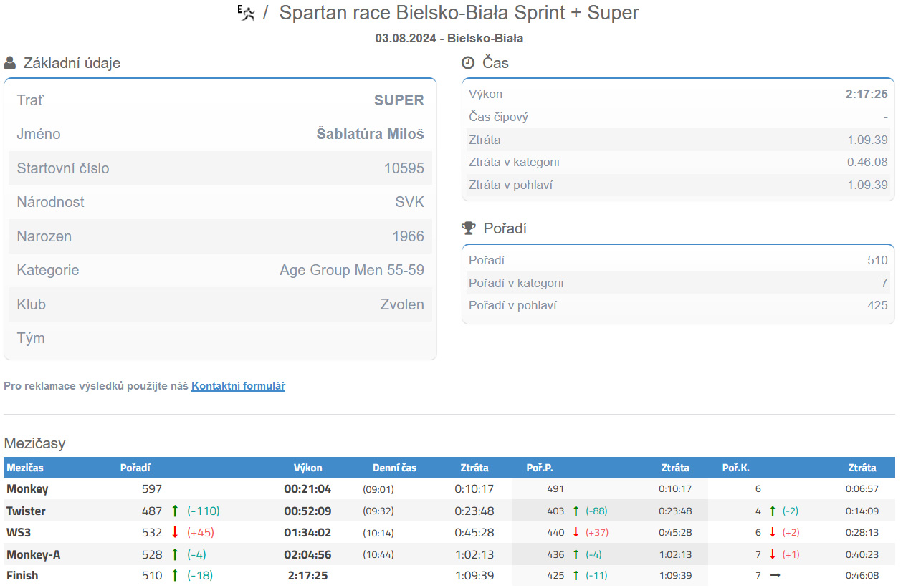
Task: Select the Monkey-A split row name
Action: 33,554
